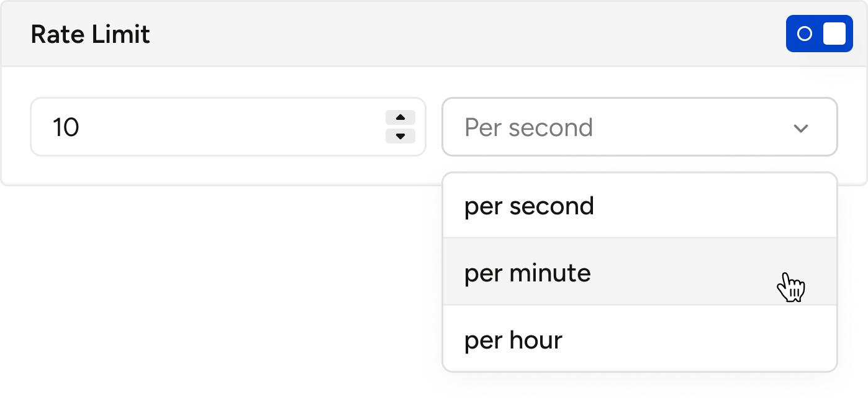The image size is (868, 410).
Task: Click the value 10 in the number field
Action: pyautogui.click(x=66, y=127)
